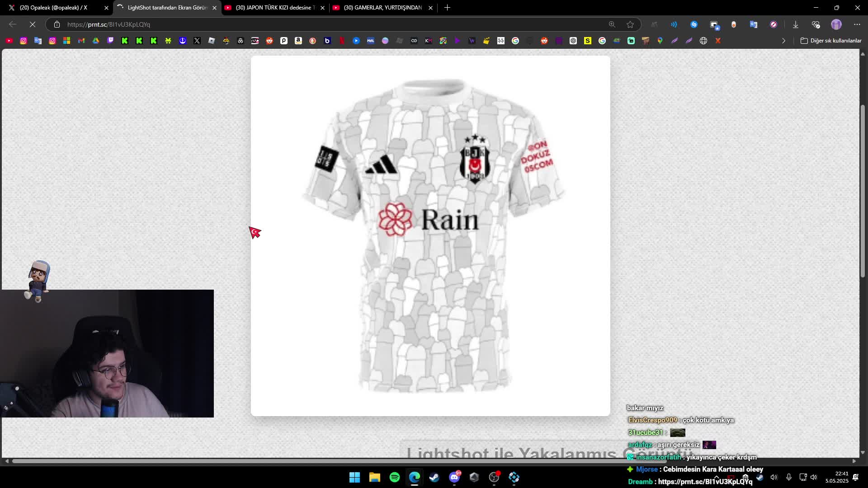Open File Explorer from taskbar

[x=375, y=477]
